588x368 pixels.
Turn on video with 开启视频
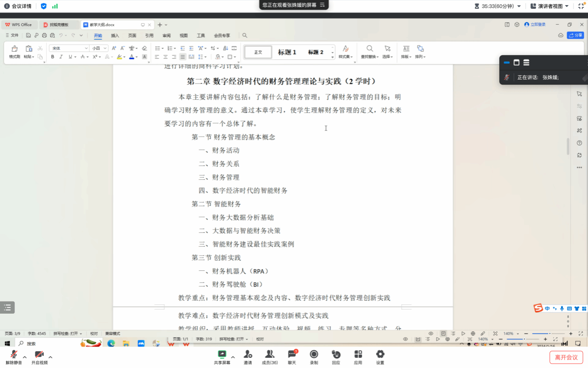point(39,357)
